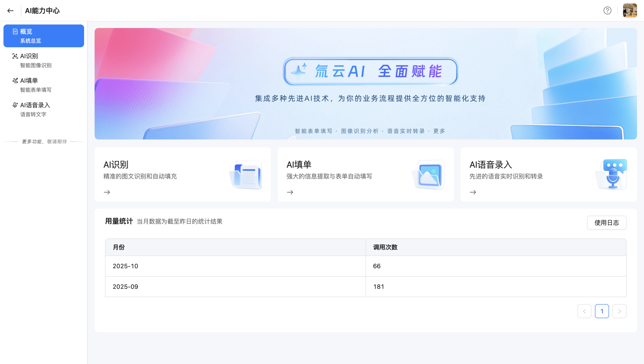This screenshot has height=364, width=644.
Task: Click the arrow on AI语音录入 card
Action: (473, 192)
